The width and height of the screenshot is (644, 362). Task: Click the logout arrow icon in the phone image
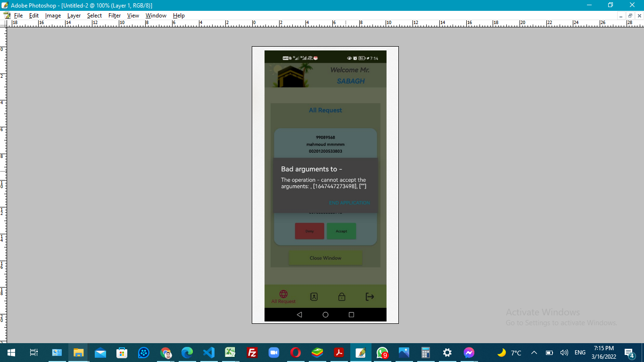370,296
